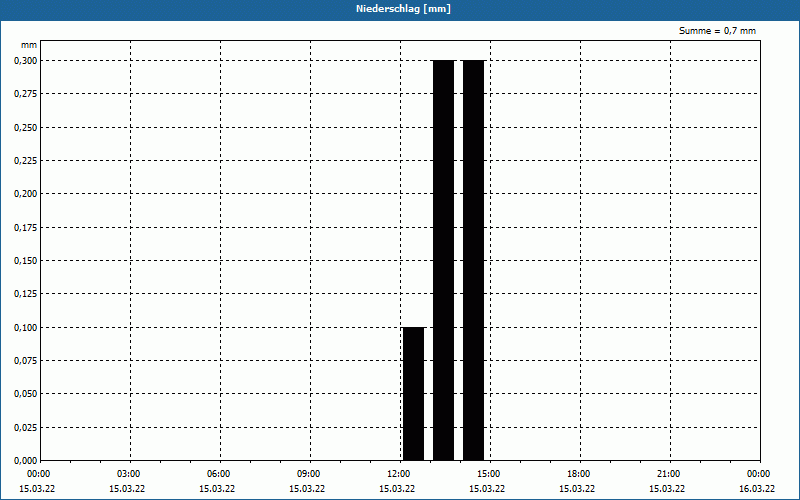800x500 pixels.
Task: Click the 0,300 mm bar ending just before 15:00
Action: pos(473,260)
